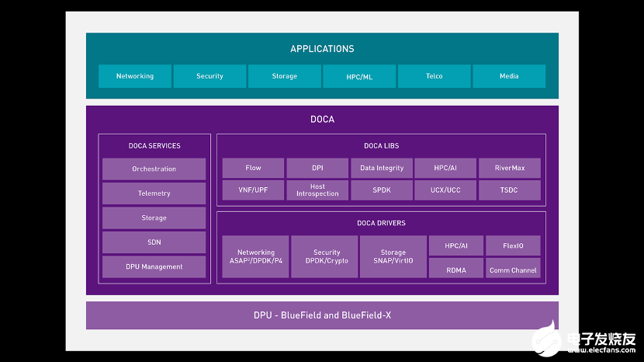Screen dimensions: 644x362
Task: Choose the Media application block
Action: pyautogui.click(x=509, y=76)
